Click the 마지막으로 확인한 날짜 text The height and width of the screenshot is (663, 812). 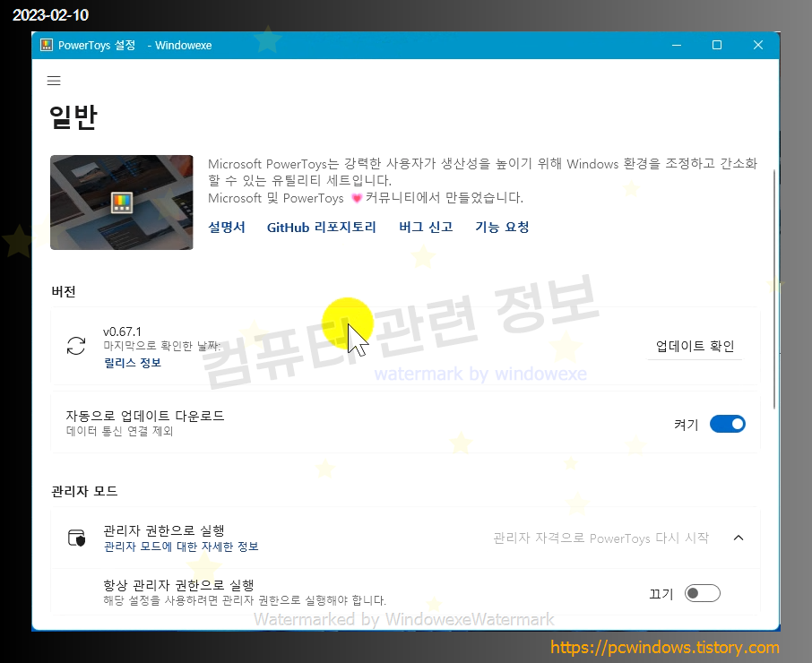coord(161,346)
